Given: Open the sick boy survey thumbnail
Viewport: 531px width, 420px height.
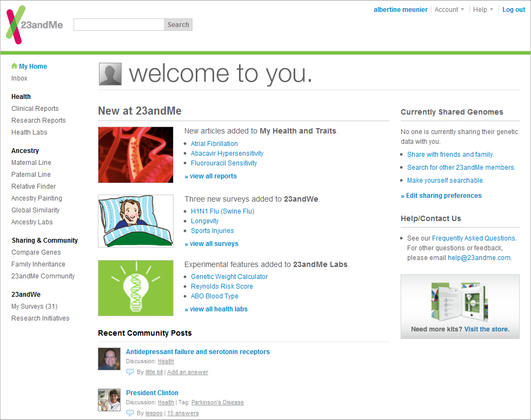Looking at the screenshot, I should click(136, 221).
